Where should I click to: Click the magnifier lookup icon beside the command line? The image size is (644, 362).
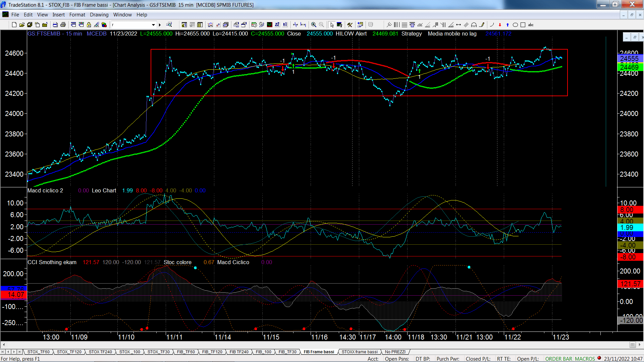[x=169, y=25]
